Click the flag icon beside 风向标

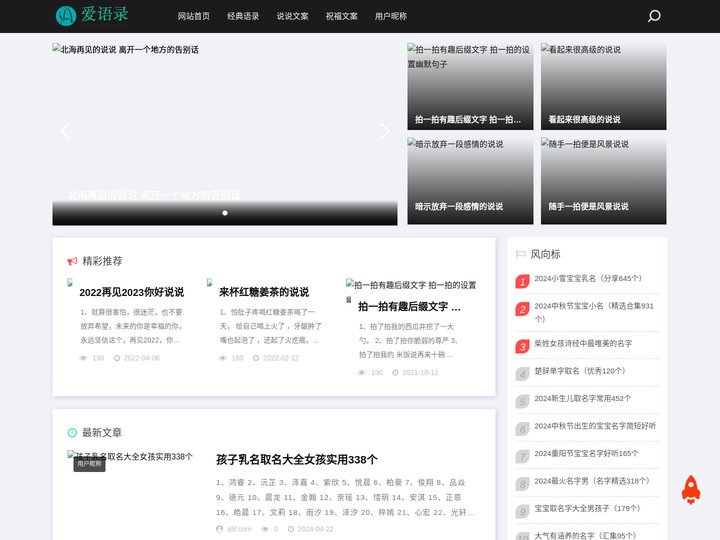[x=521, y=254]
